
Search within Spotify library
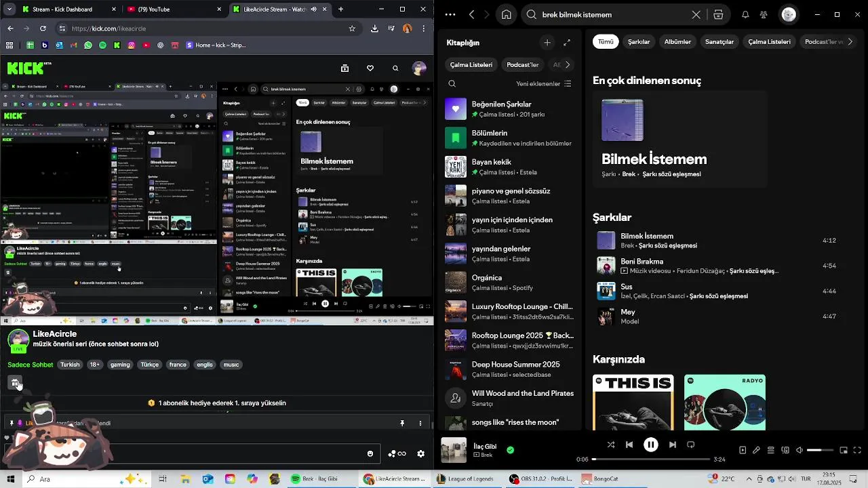452,84
